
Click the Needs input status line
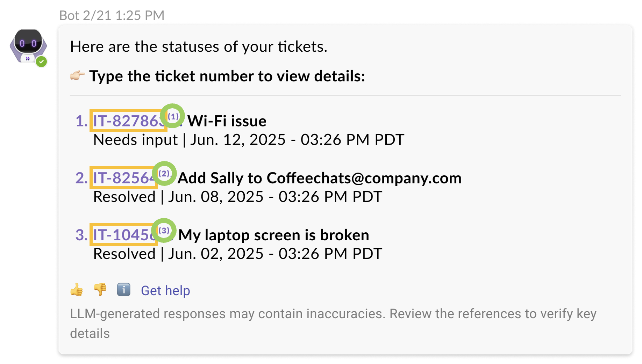pos(249,140)
